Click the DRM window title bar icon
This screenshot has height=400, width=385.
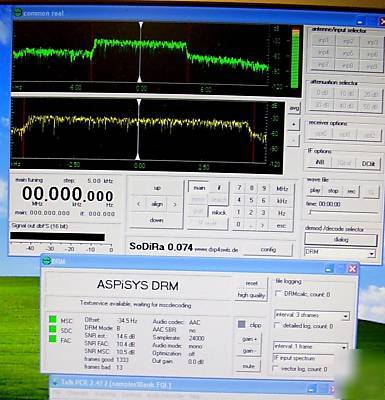click(x=46, y=261)
